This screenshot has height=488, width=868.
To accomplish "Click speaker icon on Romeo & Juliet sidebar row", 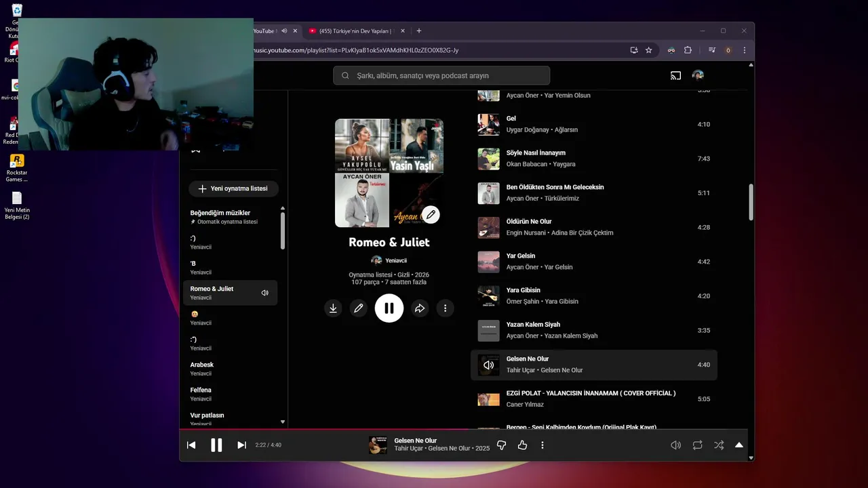I will [x=265, y=293].
